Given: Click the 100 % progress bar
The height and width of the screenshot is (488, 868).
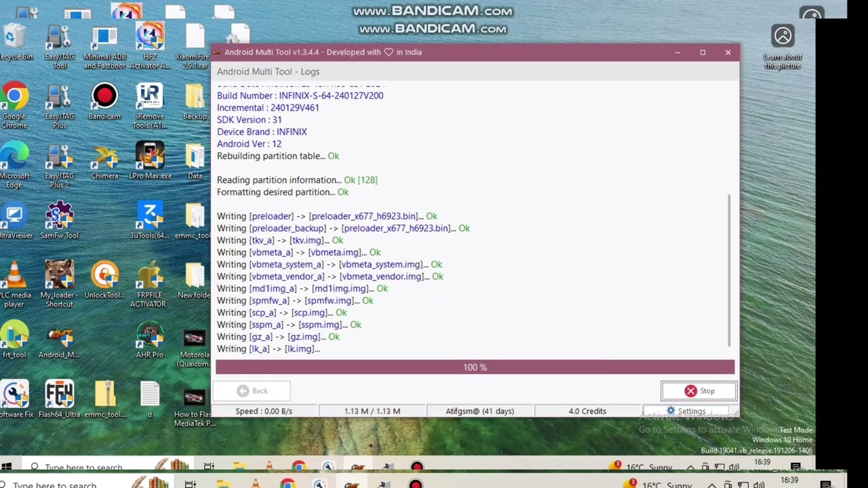Looking at the screenshot, I should tap(475, 367).
